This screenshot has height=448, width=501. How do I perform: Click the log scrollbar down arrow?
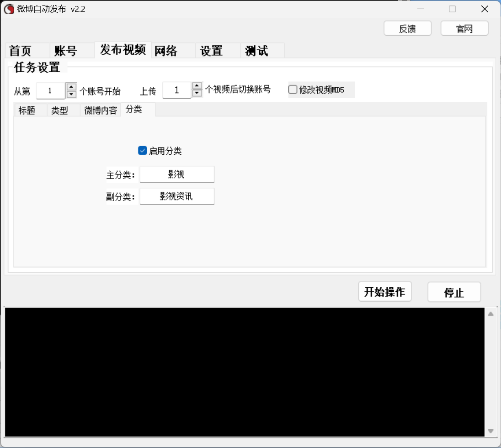click(491, 431)
